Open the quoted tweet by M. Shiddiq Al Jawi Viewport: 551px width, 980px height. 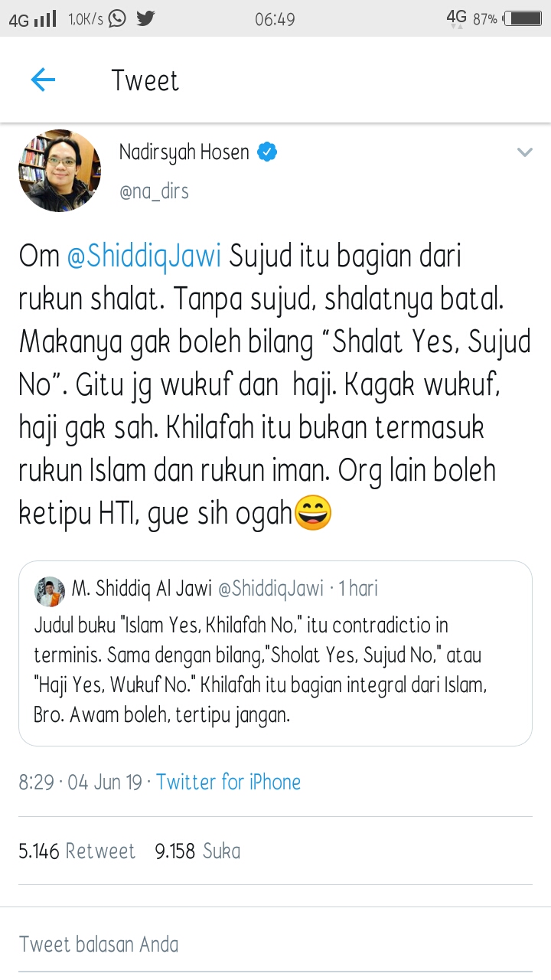point(275,653)
